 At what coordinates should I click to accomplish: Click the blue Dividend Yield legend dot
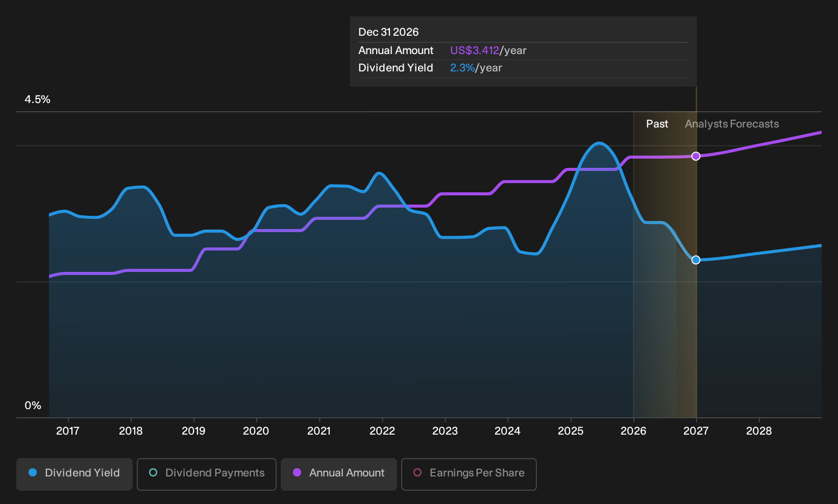[33, 472]
